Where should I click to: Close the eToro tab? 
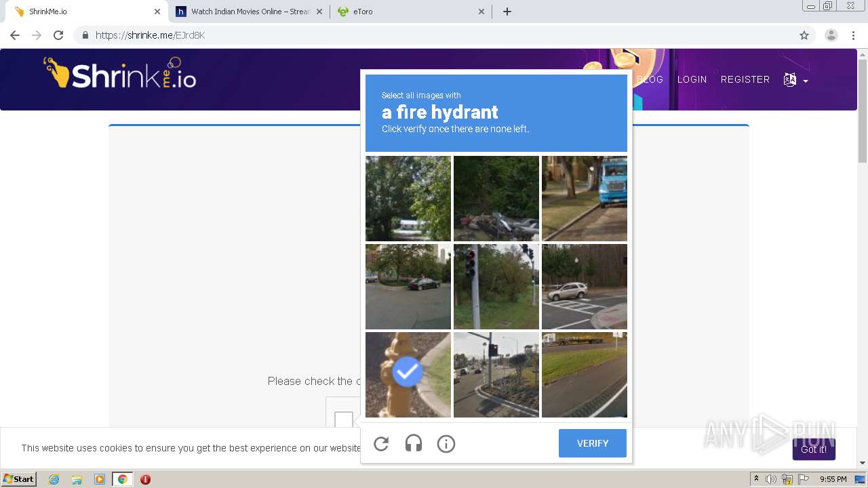[481, 12]
